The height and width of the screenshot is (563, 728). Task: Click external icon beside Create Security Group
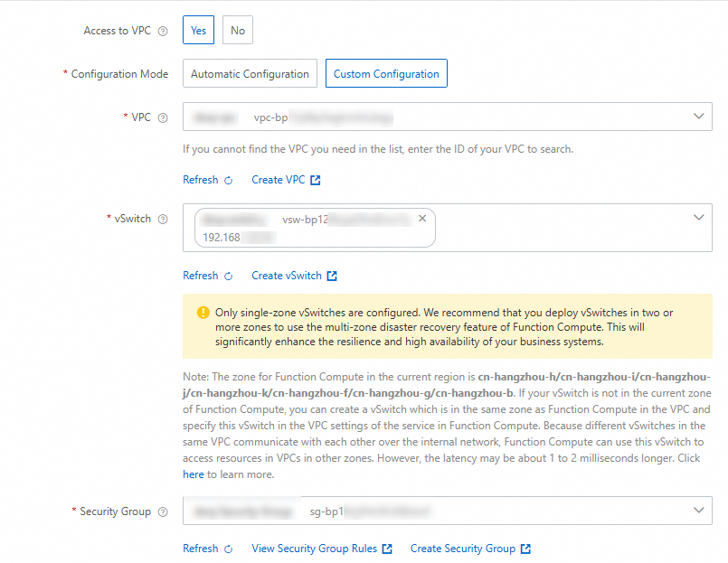525,549
